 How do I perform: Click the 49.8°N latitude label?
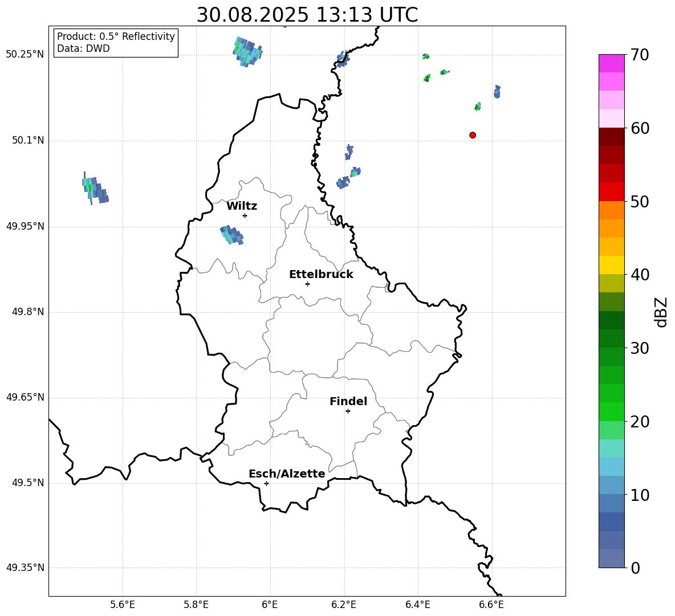pos(28,312)
